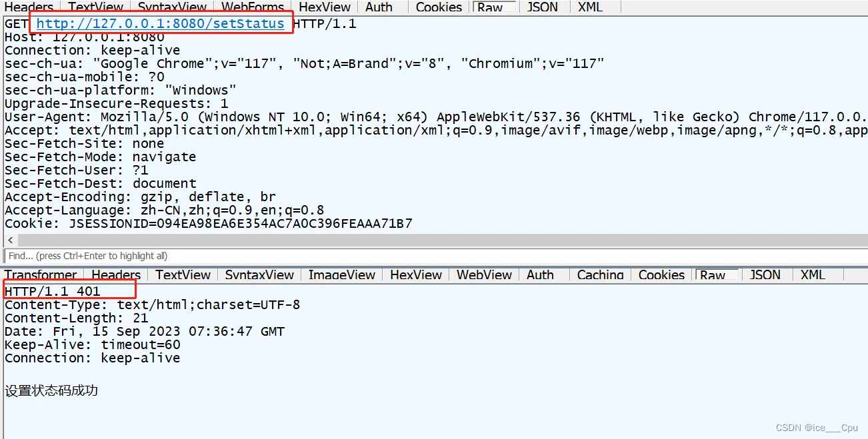Click the 127.0.0.1:8080/setStatus URL link
This screenshot has width=868, height=439.
click(x=160, y=24)
